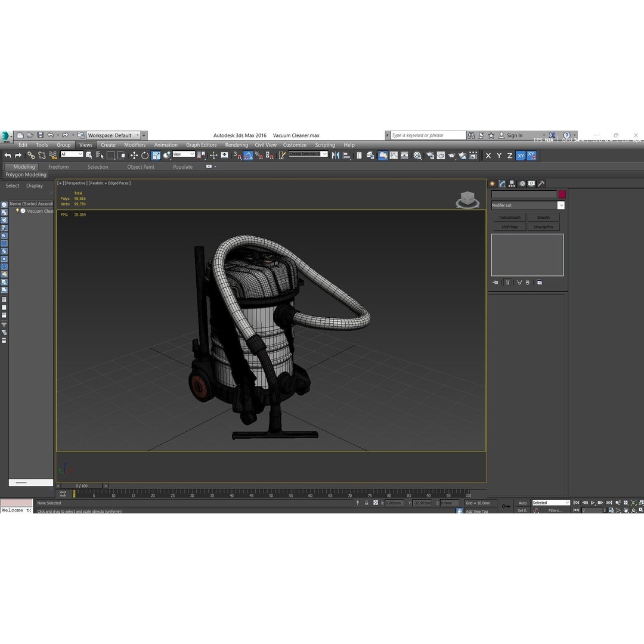The image size is (644, 644).
Task: Click the UVW Map modifier button
Action: click(x=509, y=227)
